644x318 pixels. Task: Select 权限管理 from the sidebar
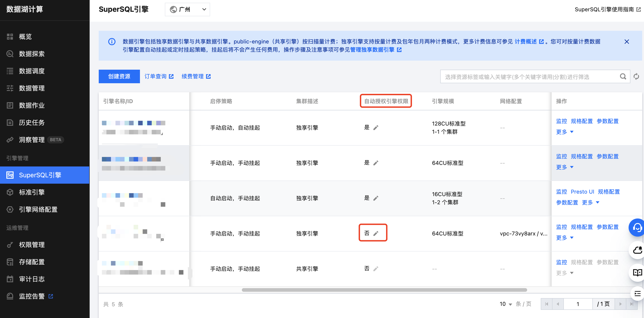coord(32,245)
